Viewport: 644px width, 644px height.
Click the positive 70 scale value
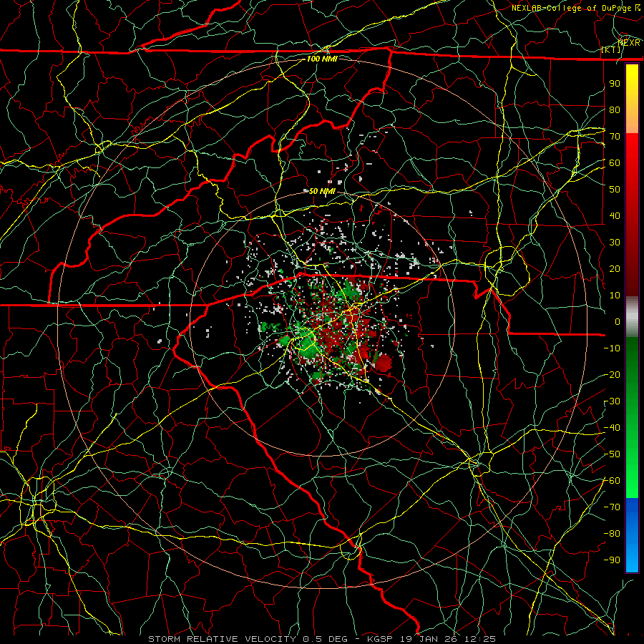coord(615,137)
